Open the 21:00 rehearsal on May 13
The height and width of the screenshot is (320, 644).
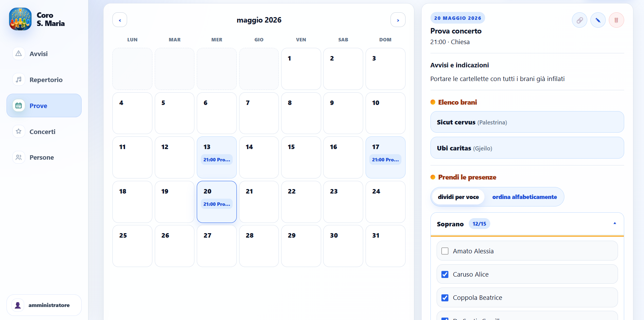tap(217, 160)
